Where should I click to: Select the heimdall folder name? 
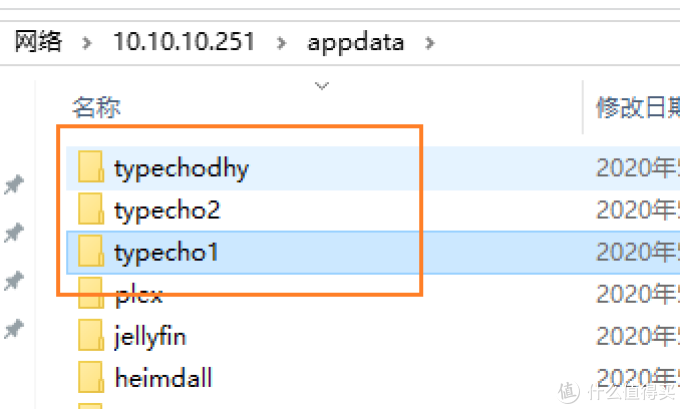(x=163, y=377)
